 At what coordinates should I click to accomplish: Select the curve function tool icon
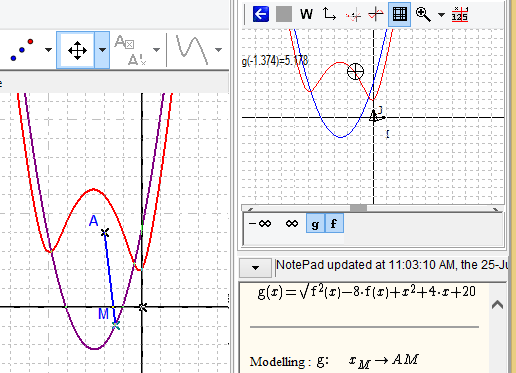coord(192,50)
